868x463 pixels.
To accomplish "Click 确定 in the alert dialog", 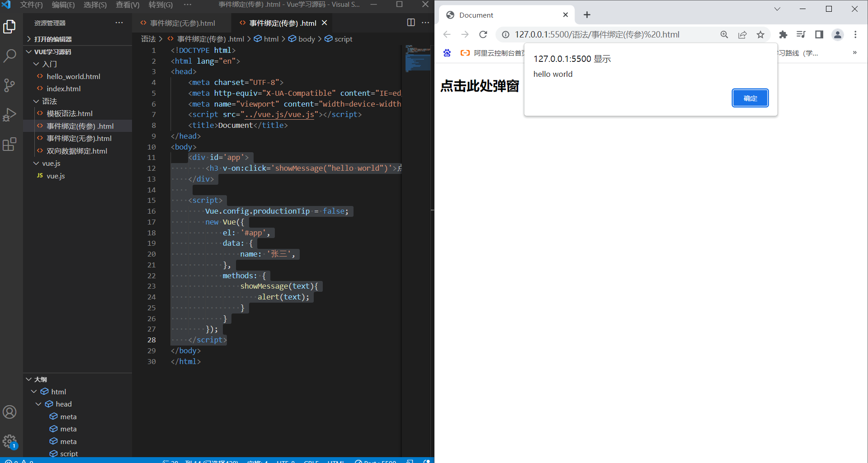I will 750,98.
